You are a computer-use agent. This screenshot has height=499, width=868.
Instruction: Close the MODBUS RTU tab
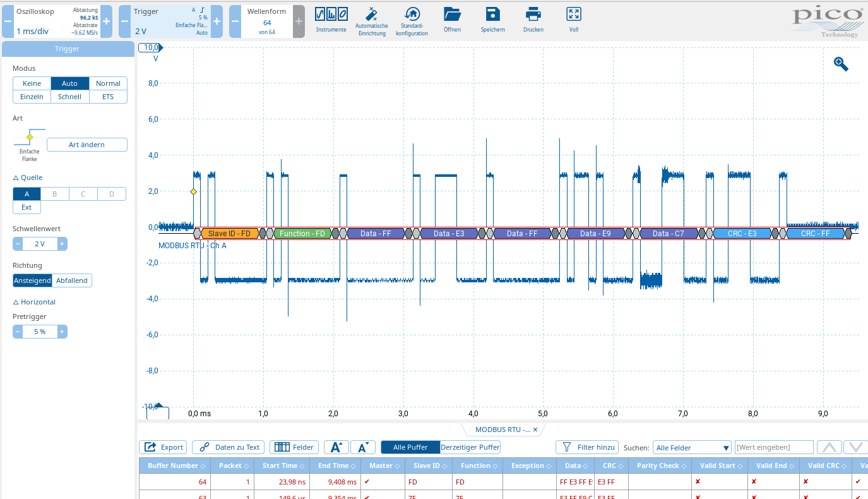[x=535, y=430]
